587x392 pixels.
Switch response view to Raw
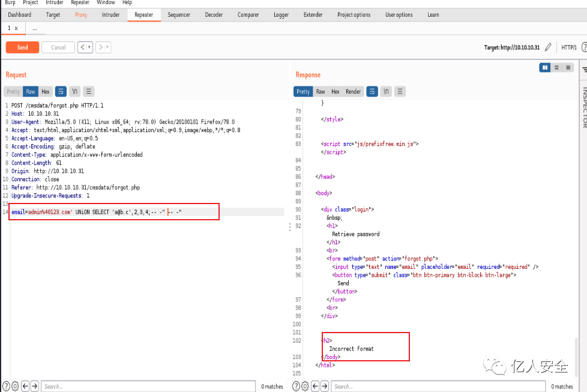[321, 92]
